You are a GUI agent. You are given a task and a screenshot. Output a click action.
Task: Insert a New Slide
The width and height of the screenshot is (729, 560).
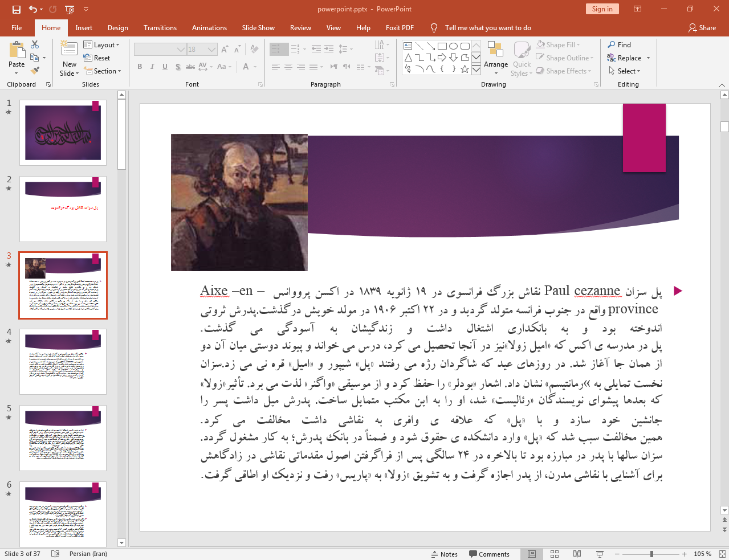[x=70, y=59]
